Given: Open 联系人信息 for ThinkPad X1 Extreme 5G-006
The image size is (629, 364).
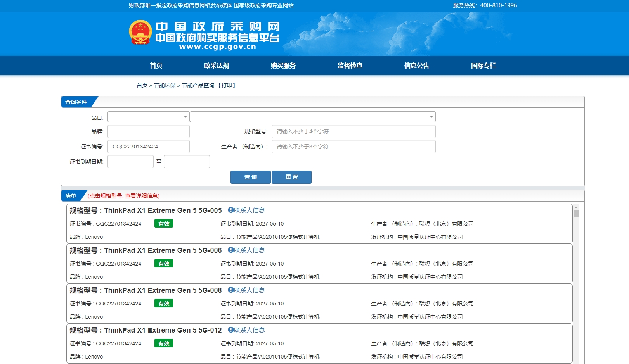Looking at the screenshot, I should 249,250.
